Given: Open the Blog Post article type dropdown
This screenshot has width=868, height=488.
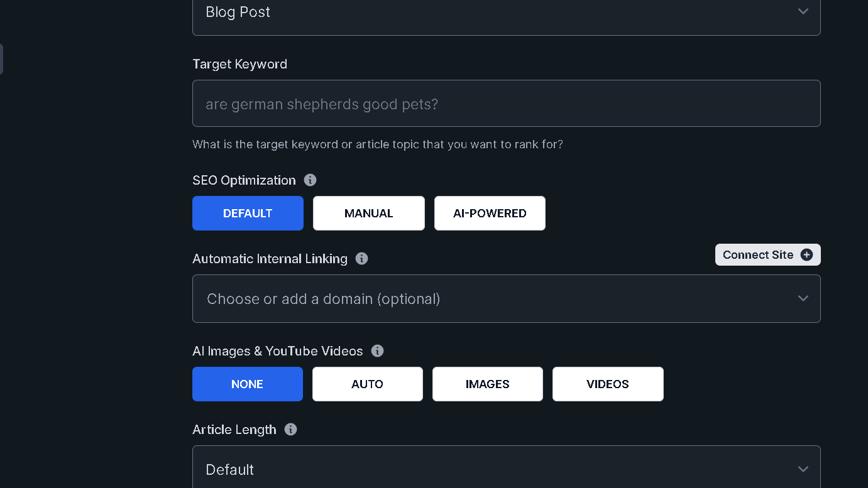Looking at the screenshot, I should coord(506,11).
